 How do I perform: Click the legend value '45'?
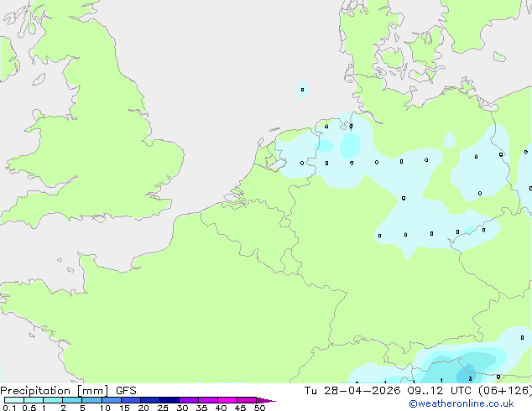coord(240,408)
